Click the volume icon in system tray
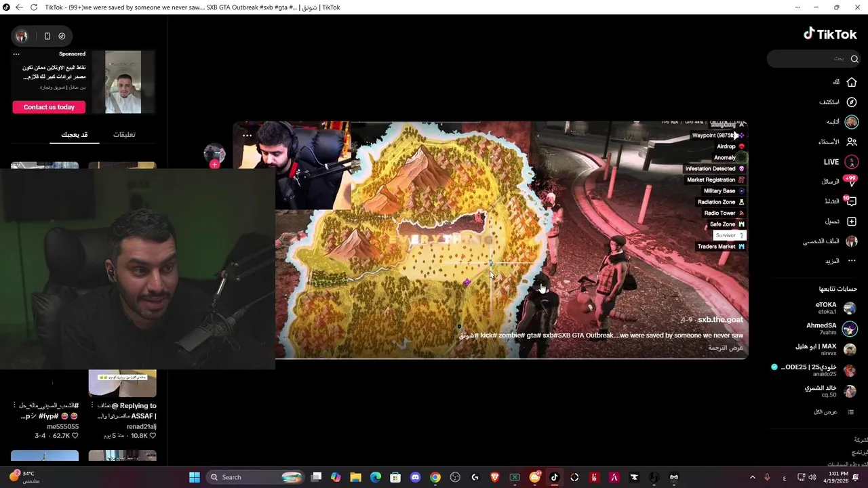 pos(813,477)
